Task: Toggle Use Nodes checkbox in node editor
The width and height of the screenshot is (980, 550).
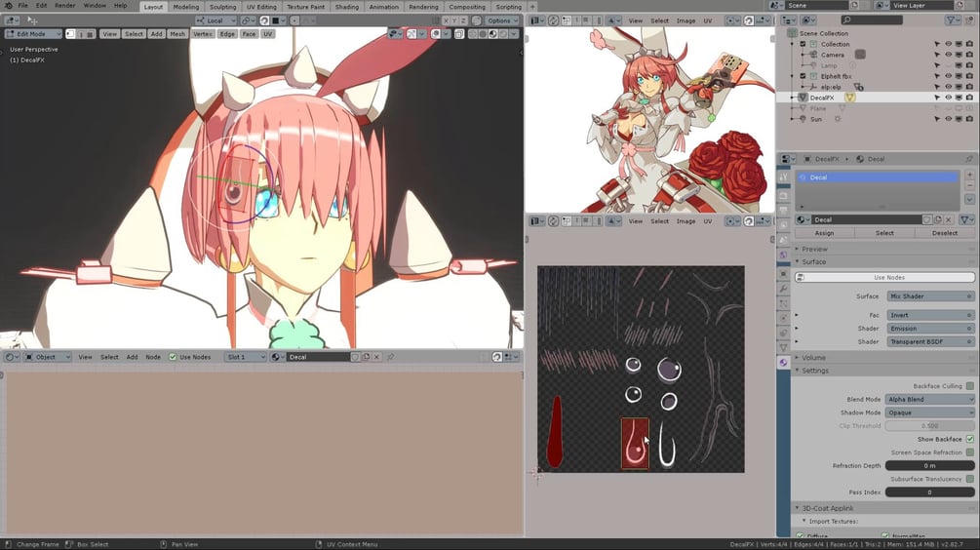Action: tap(173, 357)
